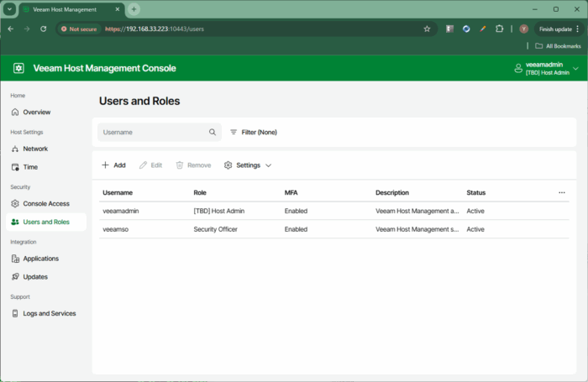The image size is (588, 382).
Task: Click the pencil extension icon
Action: [x=483, y=29]
